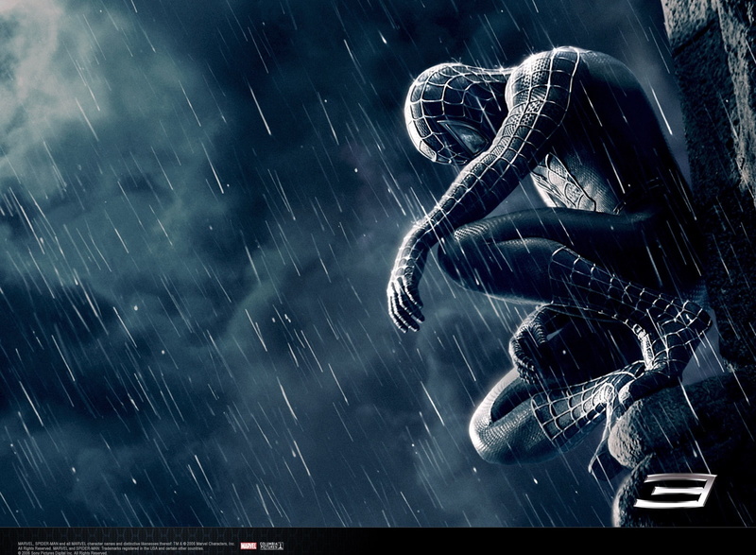
Task: Click the red MARVEL logo
Action: point(249,546)
